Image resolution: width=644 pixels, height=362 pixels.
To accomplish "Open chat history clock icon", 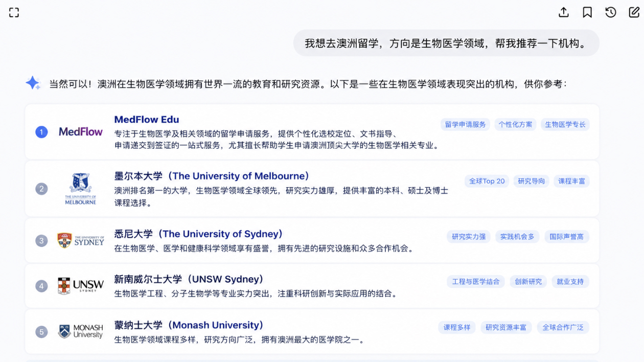I will 611,12.
